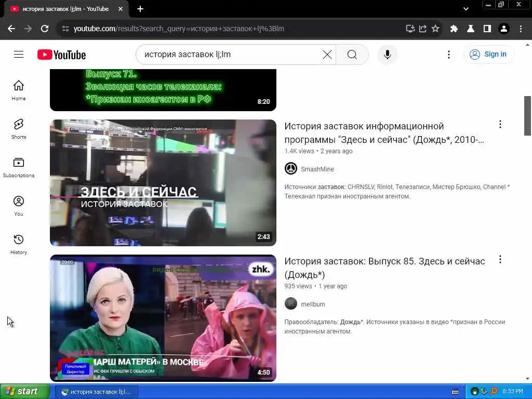Check the system clock showing 8:33 PM
The image size is (532, 399).
(x=512, y=392)
